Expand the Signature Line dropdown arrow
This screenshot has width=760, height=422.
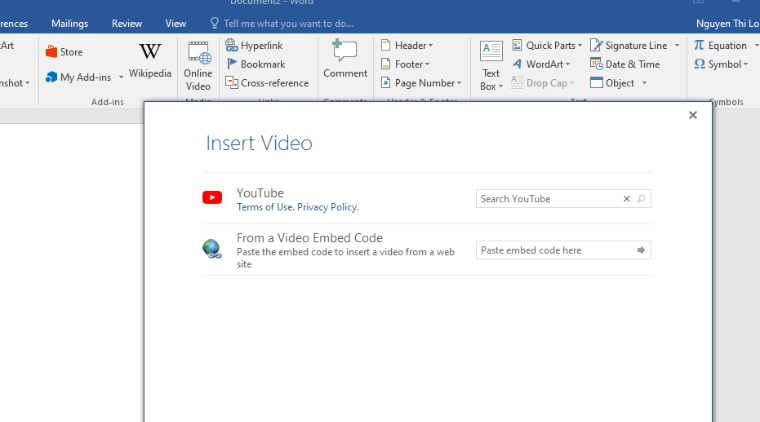(677, 46)
